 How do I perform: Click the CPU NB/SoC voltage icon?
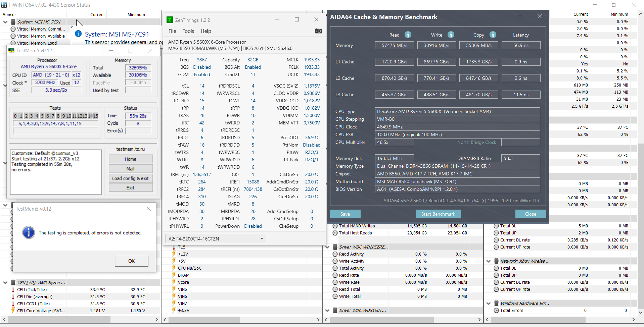point(174,268)
